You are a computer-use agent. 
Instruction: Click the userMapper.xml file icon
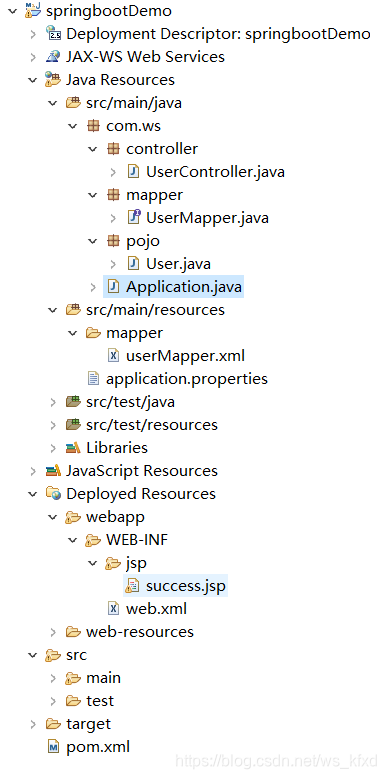click(113, 356)
